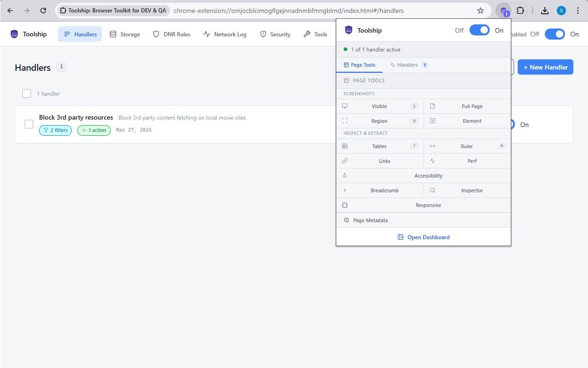
Task: Extract page Links
Action: pyautogui.click(x=384, y=161)
